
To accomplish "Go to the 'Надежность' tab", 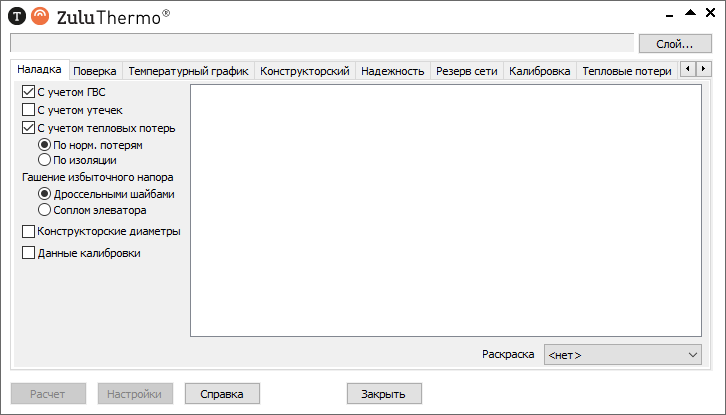I will click(393, 71).
